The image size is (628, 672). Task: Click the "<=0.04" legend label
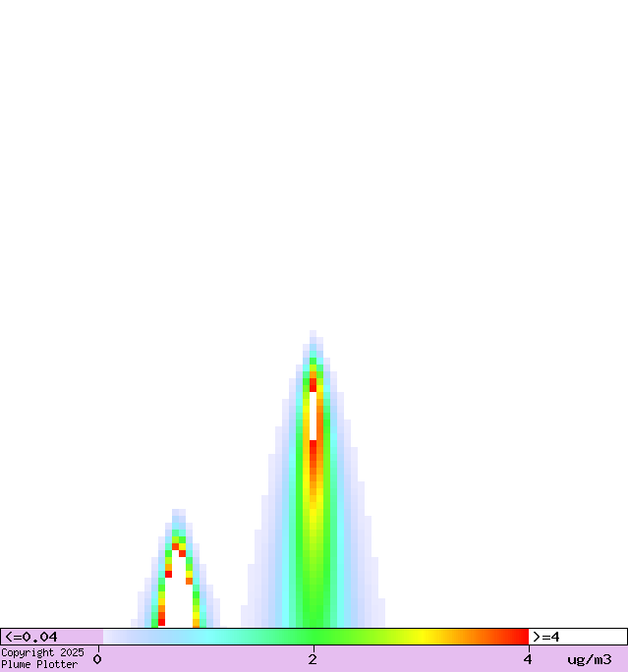[30, 637]
